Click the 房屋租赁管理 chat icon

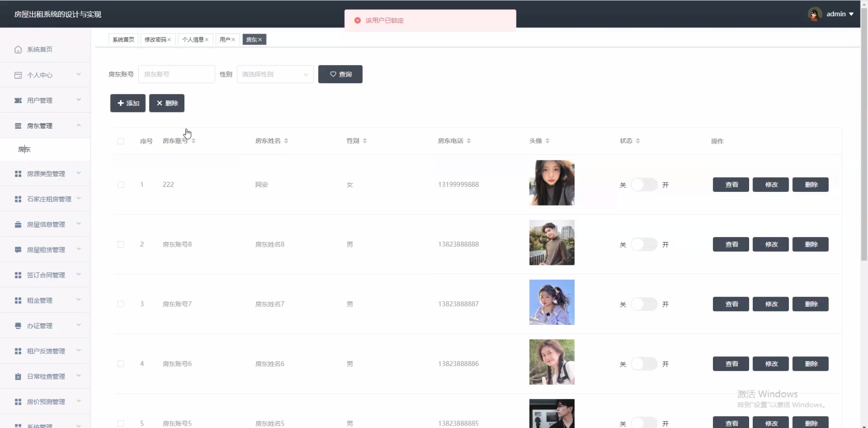[18, 250]
